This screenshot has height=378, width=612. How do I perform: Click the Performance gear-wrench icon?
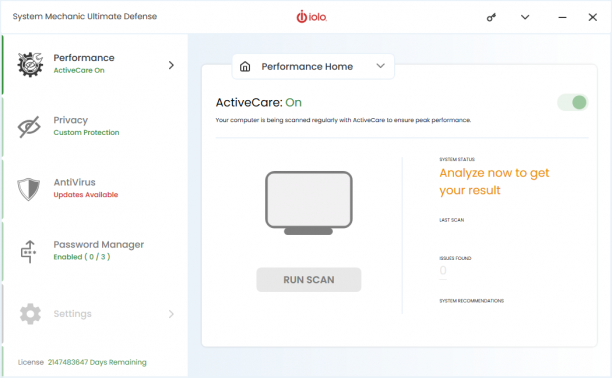coord(30,64)
